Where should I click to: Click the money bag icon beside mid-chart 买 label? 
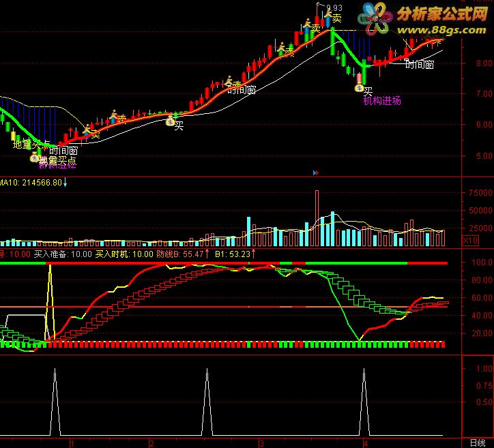click(x=170, y=121)
